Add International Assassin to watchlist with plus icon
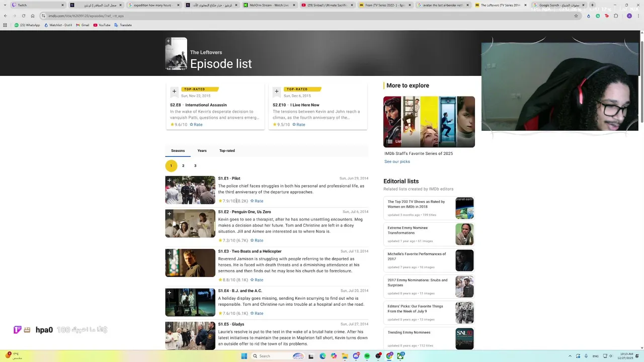The height and width of the screenshot is (362, 644). point(174,92)
